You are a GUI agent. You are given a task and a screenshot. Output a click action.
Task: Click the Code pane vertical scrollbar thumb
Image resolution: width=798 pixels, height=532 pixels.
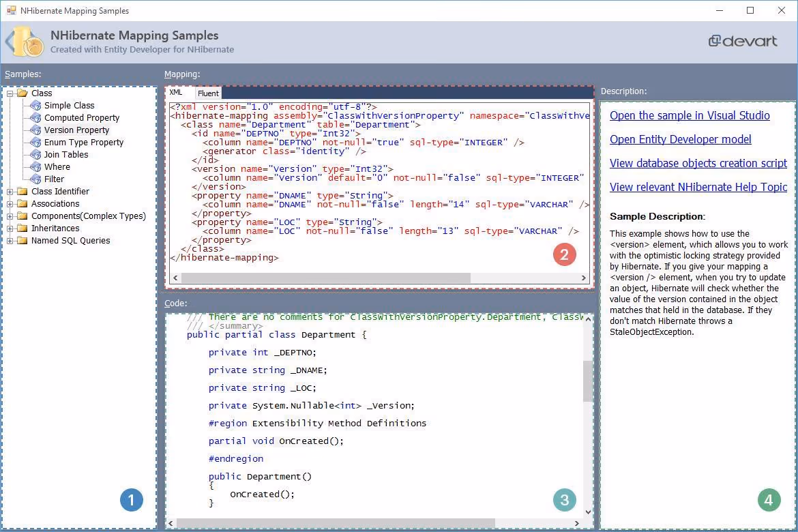coord(588,381)
